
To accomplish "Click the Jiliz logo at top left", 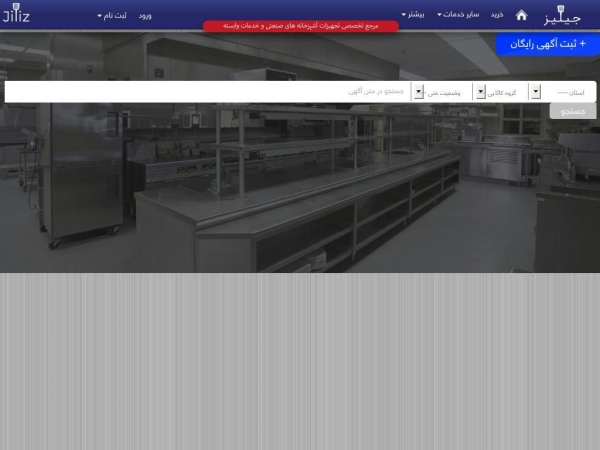I will coord(17,15).
